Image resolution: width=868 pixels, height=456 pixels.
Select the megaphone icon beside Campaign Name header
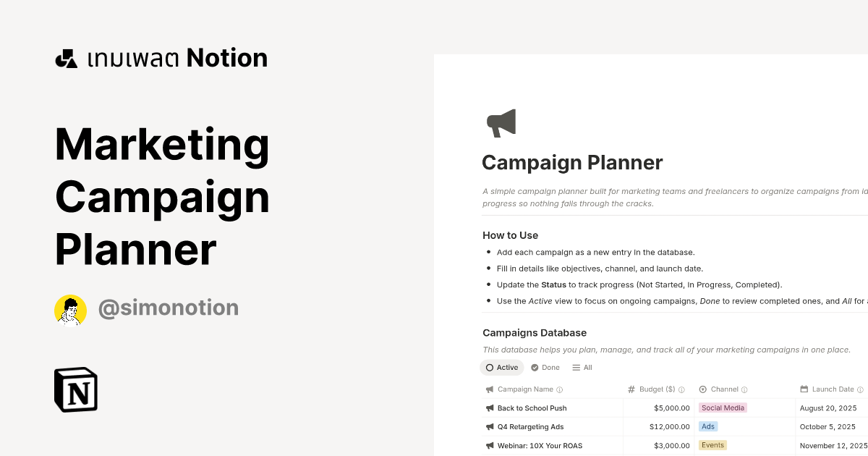(489, 389)
